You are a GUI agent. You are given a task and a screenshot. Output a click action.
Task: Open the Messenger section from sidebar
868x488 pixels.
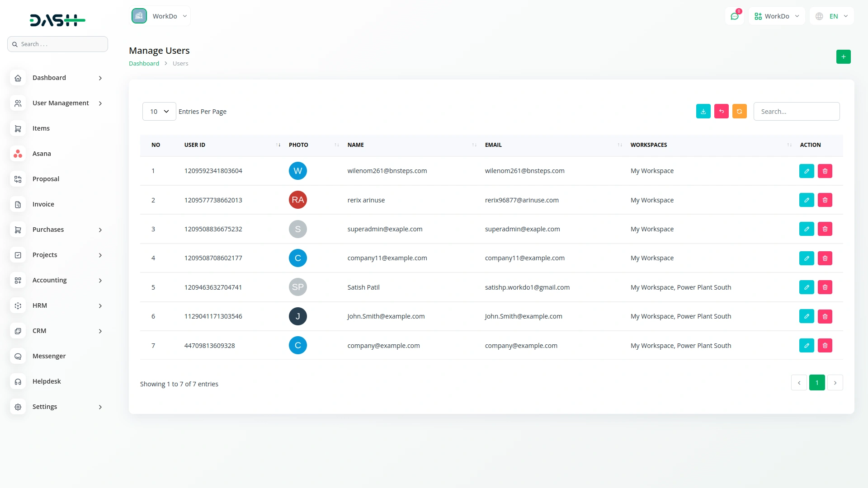point(48,356)
